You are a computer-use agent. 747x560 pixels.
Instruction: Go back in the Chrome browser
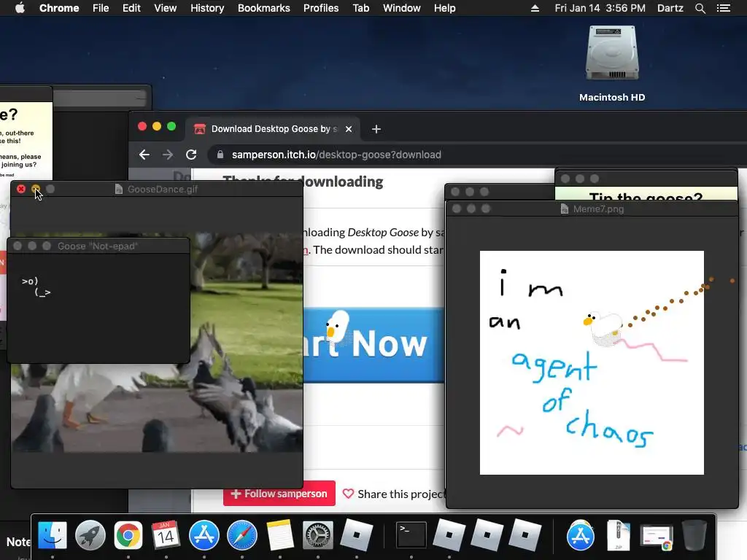pos(144,155)
